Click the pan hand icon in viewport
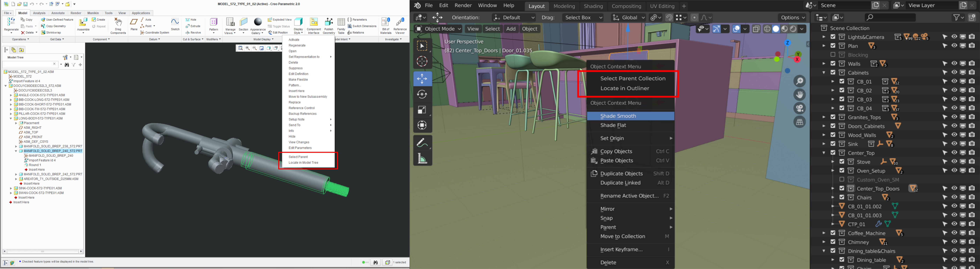This screenshot has width=980, height=269. [x=800, y=95]
